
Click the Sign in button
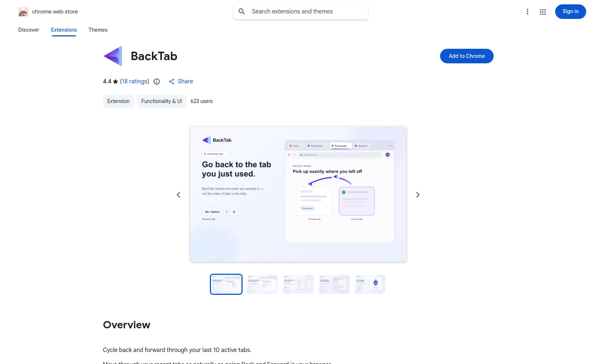(570, 12)
